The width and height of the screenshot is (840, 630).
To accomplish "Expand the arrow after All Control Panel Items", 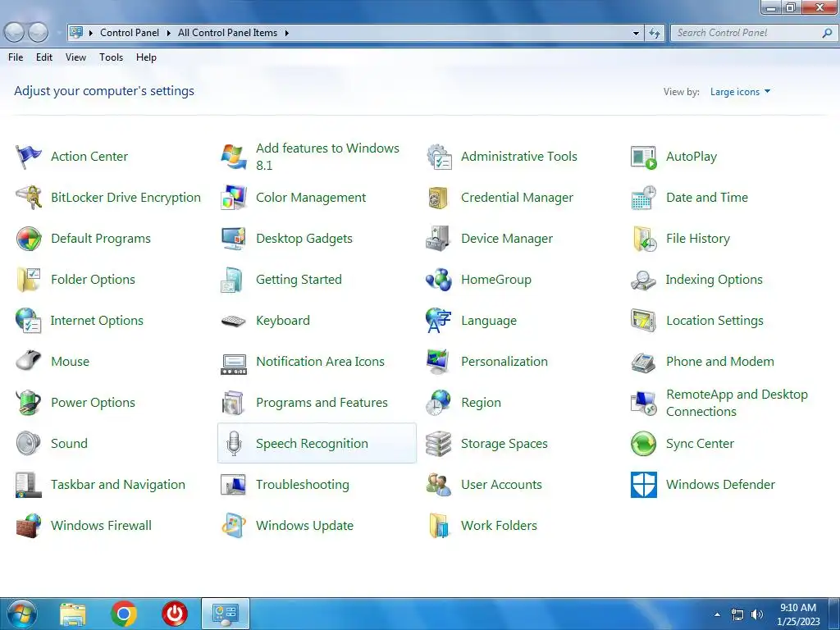I will (286, 33).
